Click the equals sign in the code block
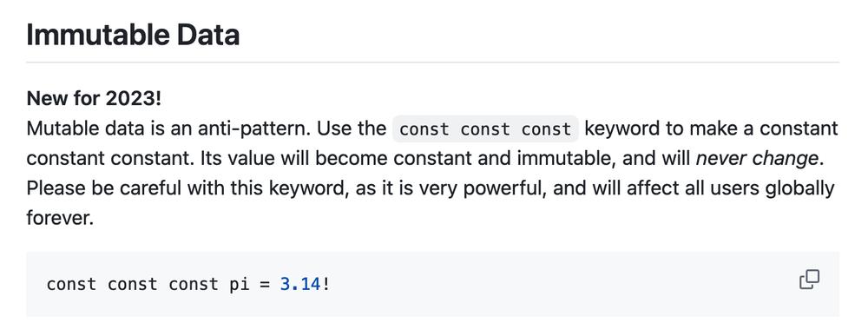The image size is (868, 336). (x=265, y=285)
